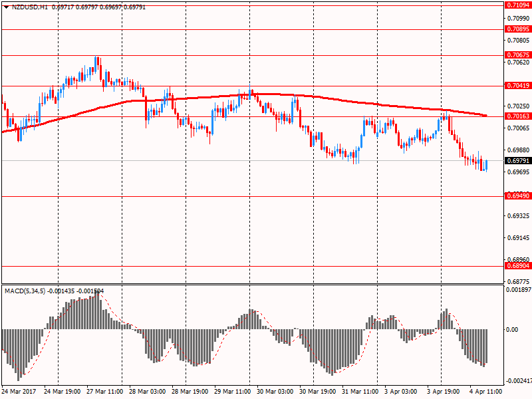The width and height of the screenshot is (532, 399).
Task: Click the 0.69490 red price level label
Action: 518,196
